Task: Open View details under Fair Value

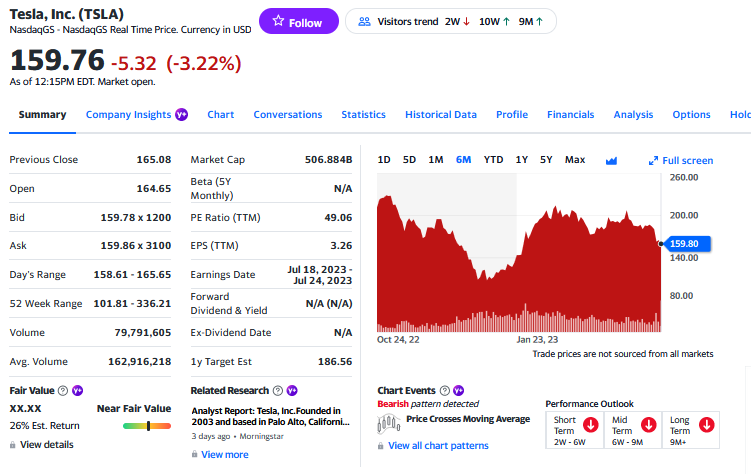Action: (x=47, y=445)
